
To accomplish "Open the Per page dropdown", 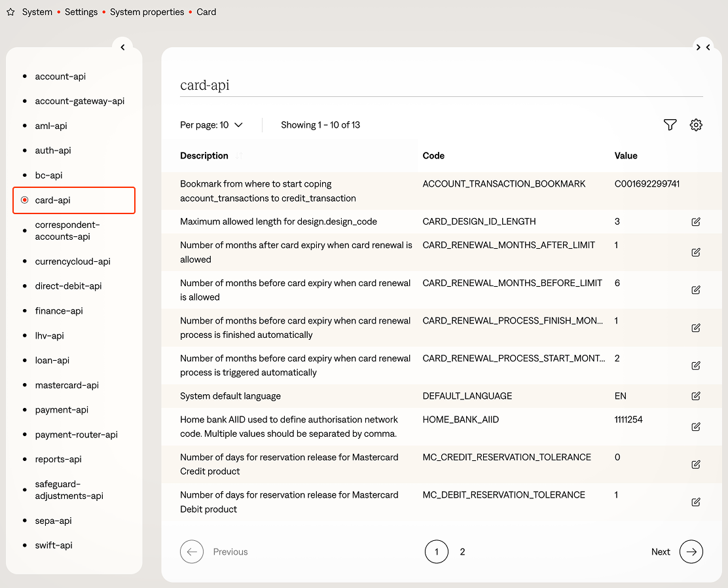I will [x=211, y=125].
